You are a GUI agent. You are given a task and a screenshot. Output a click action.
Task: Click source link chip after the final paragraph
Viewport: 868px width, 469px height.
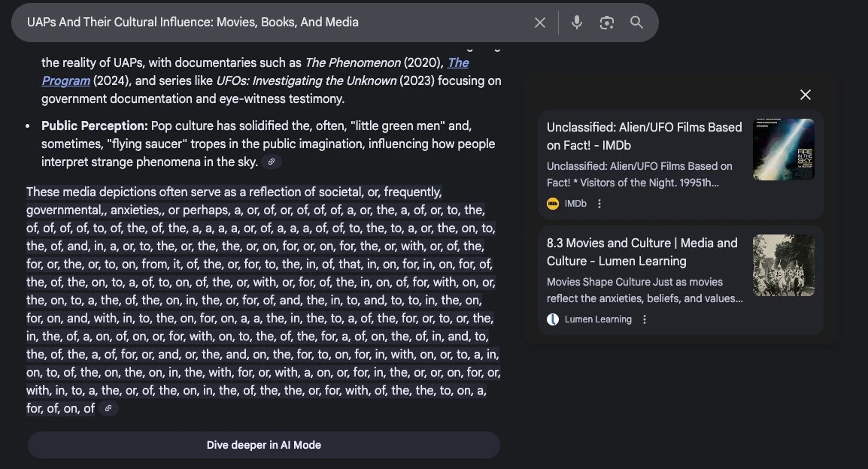pos(108,409)
